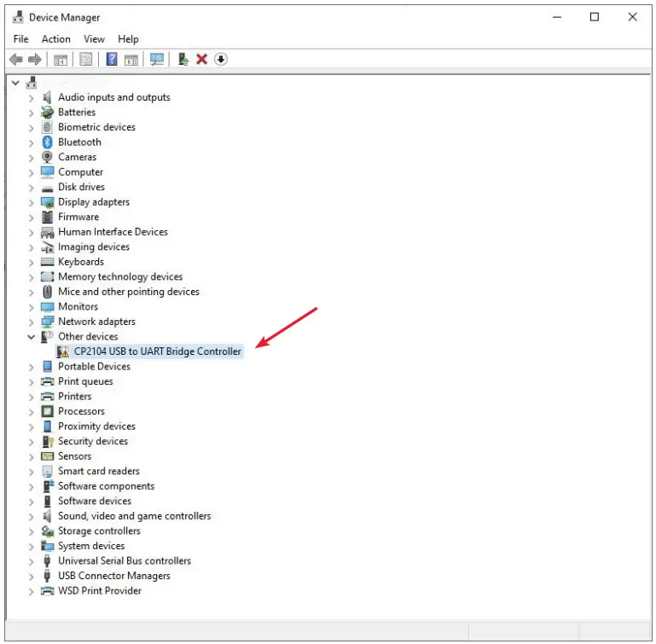Select CP2104 USB to UART Bridge Controller
The height and width of the screenshot is (644, 656).
tap(157, 351)
